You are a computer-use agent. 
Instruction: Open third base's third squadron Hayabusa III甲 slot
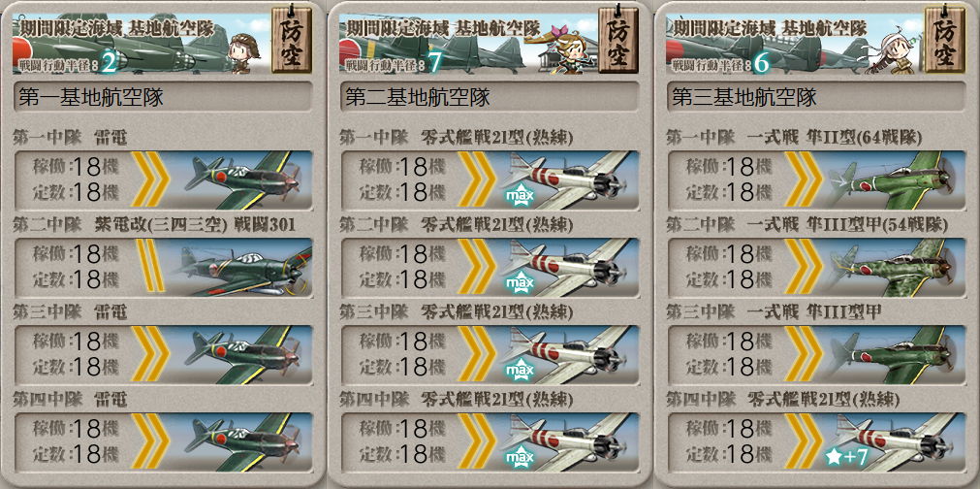point(816,354)
